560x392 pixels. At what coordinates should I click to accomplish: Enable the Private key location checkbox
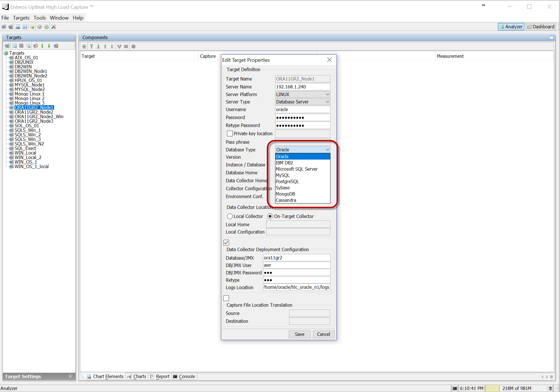(230, 134)
